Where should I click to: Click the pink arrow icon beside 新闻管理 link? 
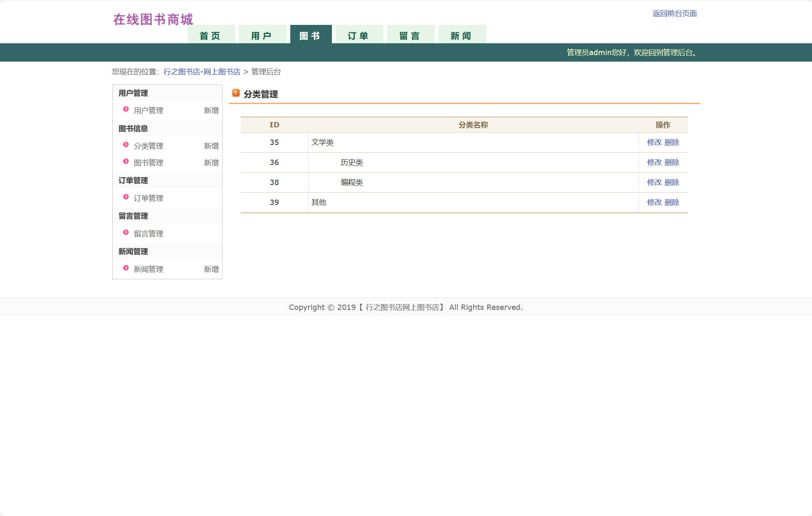(x=125, y=268)
